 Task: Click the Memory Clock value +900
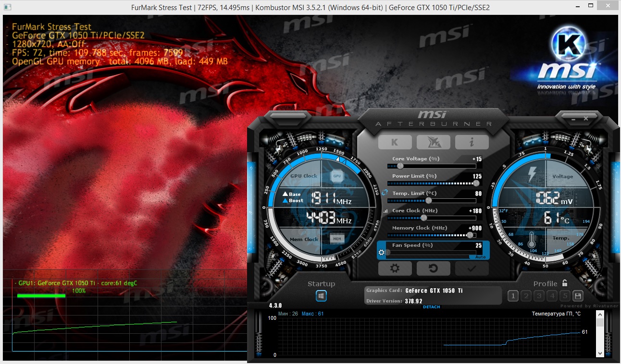tap(475, 228)
